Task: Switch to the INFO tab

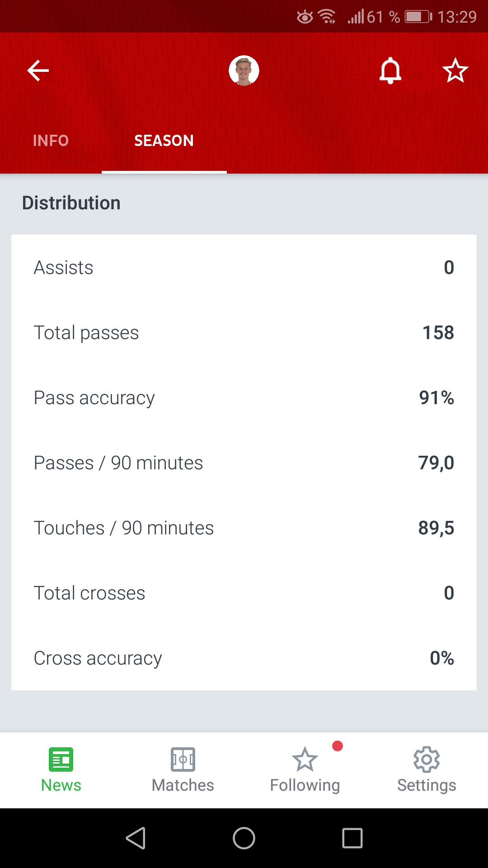Action: [51, 141]
